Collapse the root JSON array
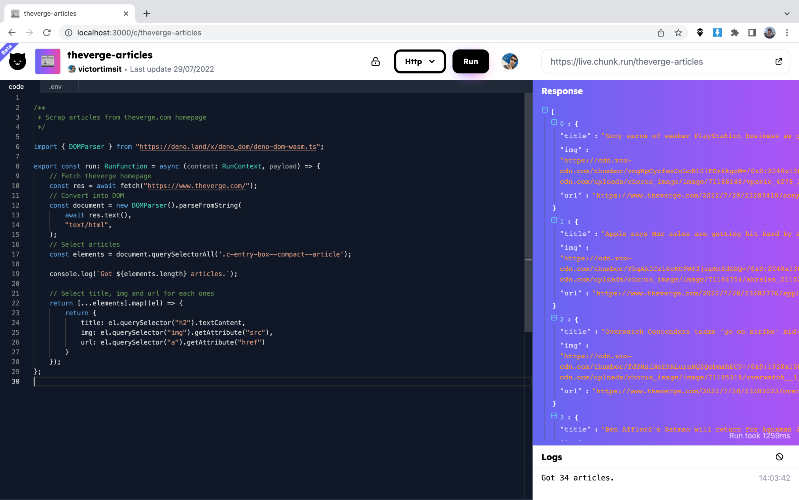Viewport: 799px width, 500px height. pos(545,110)
